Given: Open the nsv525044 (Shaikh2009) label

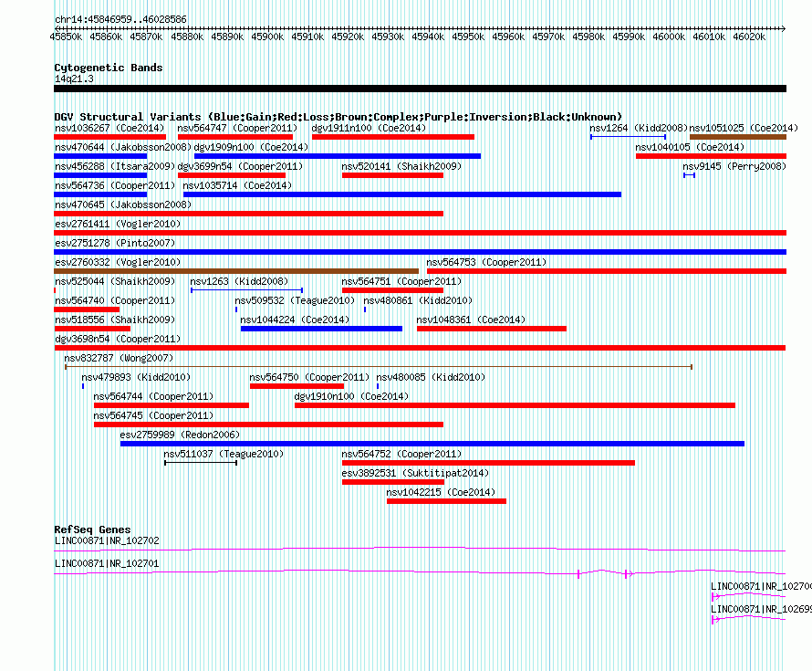Looking at the screenshot, I should point(115,281).
